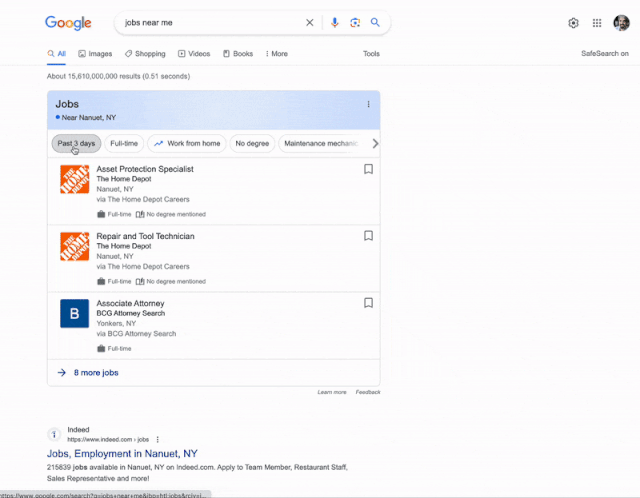Open Indeed result three-dot menu

[x=158, y=440]
